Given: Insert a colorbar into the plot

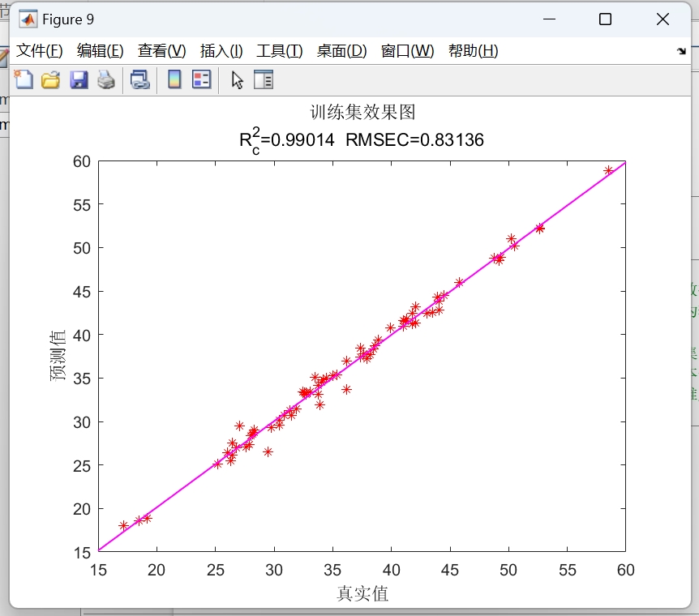Looking at the screenshot, I should coord(173,79).
